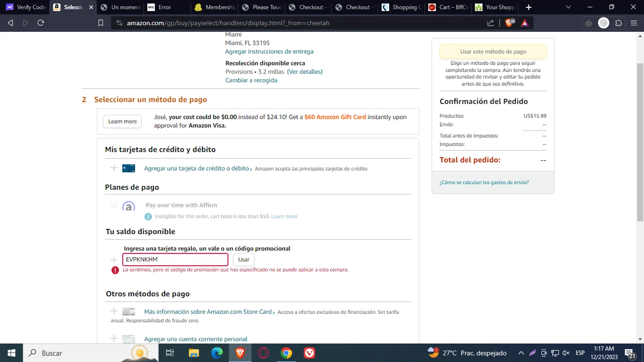Click the ESP language indicator

[x=580, y=353]
